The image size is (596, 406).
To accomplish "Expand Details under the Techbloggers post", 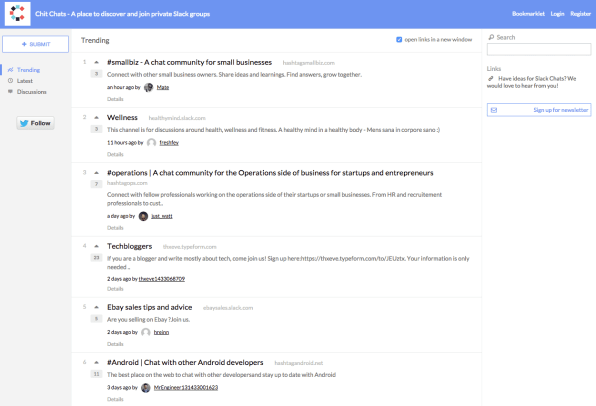I will point(115,289).
